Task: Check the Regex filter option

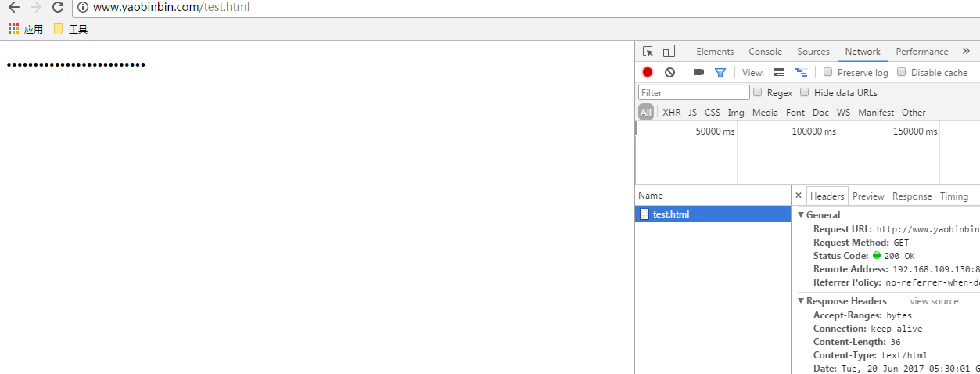Action: pyautogui.click(x=758, y=92)
